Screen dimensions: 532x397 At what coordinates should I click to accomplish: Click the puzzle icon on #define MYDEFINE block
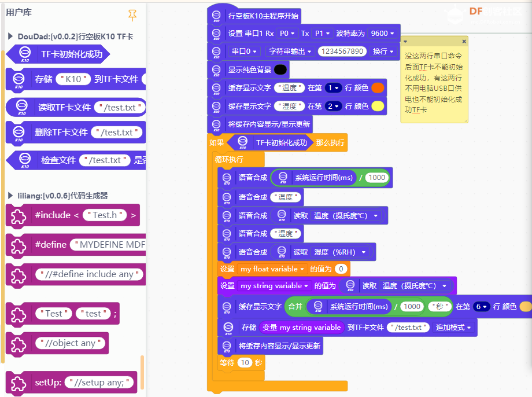pos(17,245)
